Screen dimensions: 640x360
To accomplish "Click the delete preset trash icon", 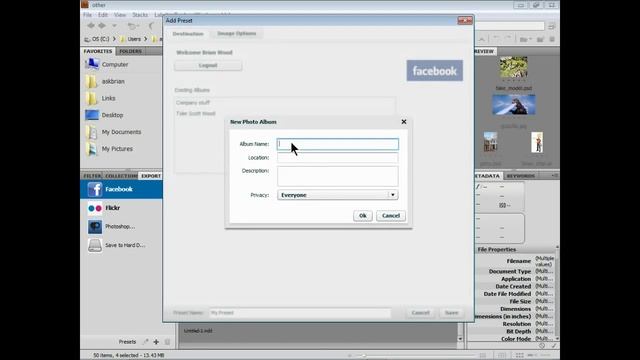I will [167, 342].
